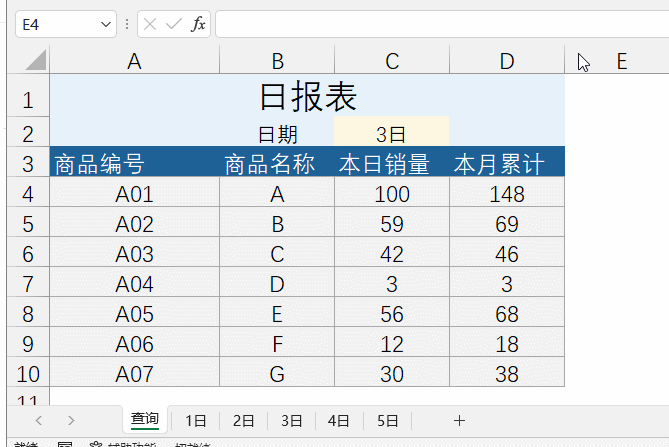Screen dimensions: 669x447
Task: Click the 商品名称 header cell
Action: coord(277,162)
